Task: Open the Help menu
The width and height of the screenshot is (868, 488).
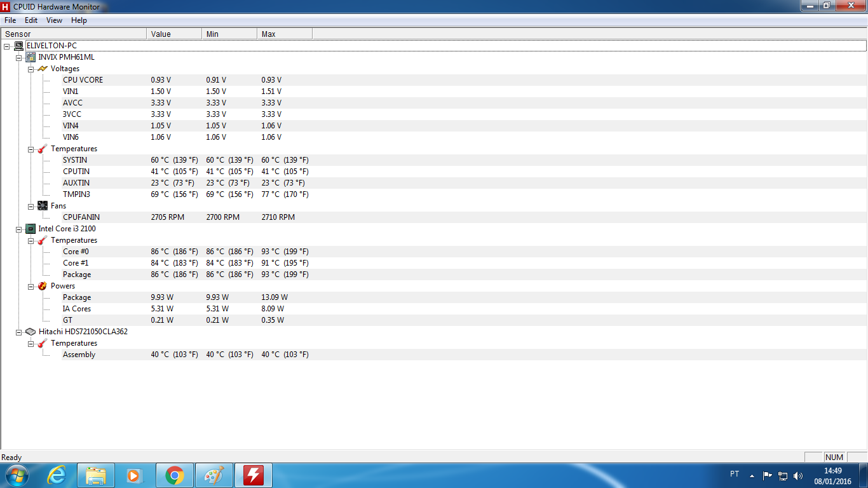Action: pos(79,20)
